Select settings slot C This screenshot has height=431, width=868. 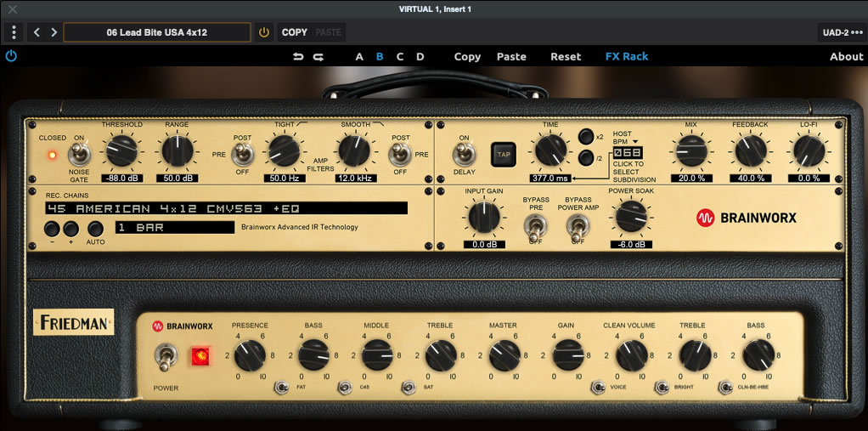pos(400,56)
